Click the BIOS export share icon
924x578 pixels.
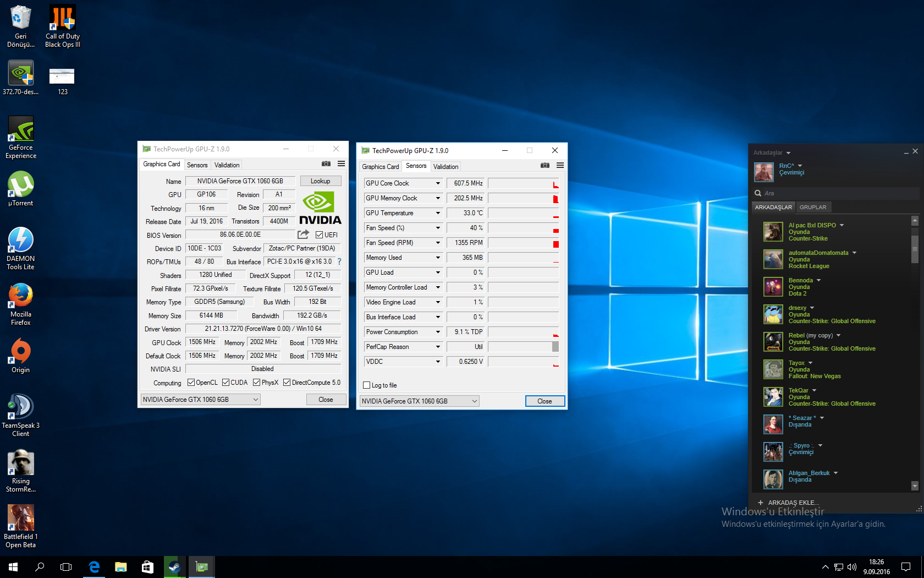pos(303,235)
